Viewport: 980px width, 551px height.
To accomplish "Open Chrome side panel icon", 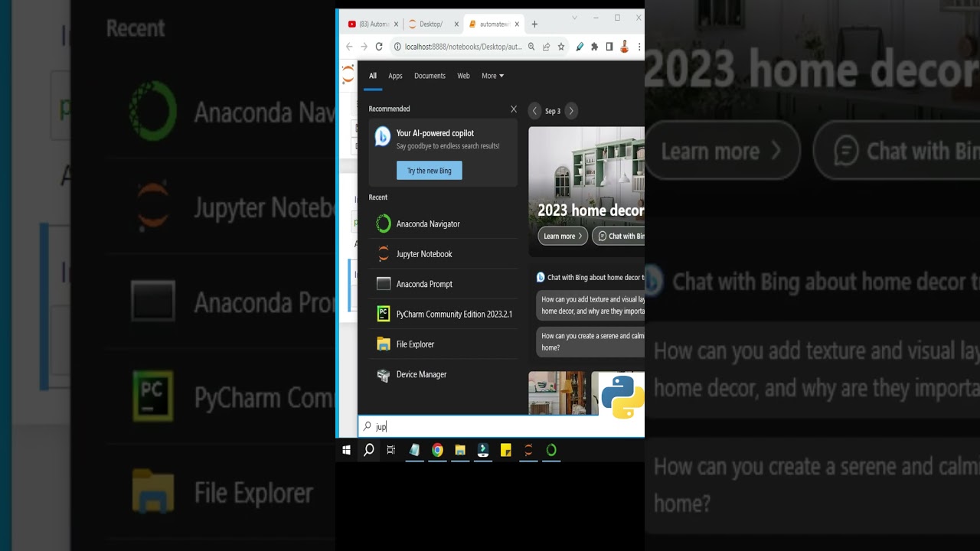I will point(609,47).
